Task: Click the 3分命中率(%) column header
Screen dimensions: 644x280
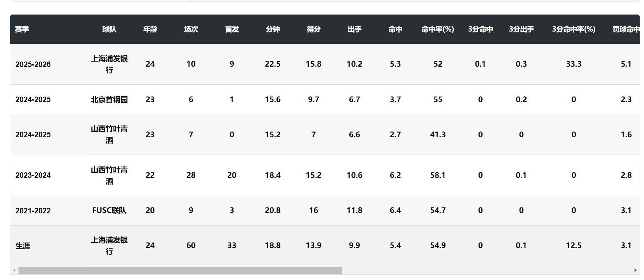Action: [573, 29]
